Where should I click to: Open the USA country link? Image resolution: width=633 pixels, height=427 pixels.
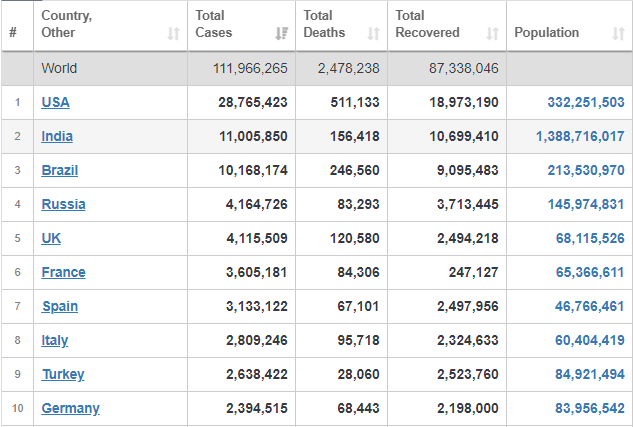point(55,102)
